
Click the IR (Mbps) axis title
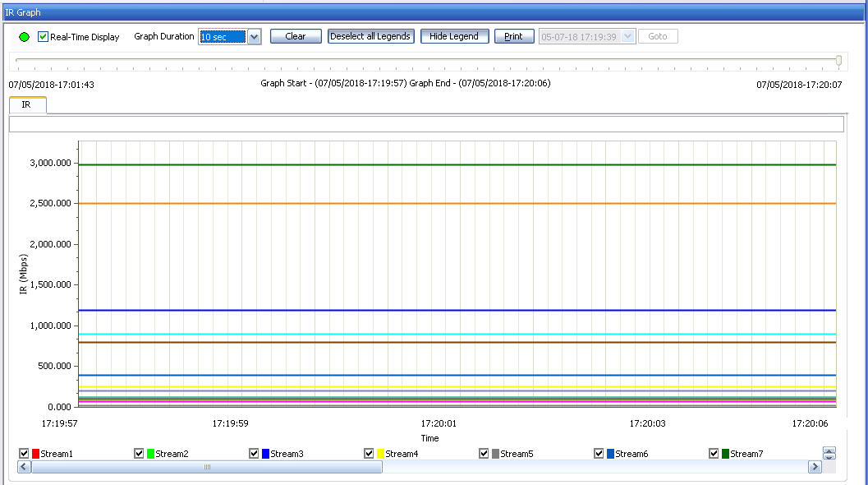pyautogui.click(x=23, y=274)
